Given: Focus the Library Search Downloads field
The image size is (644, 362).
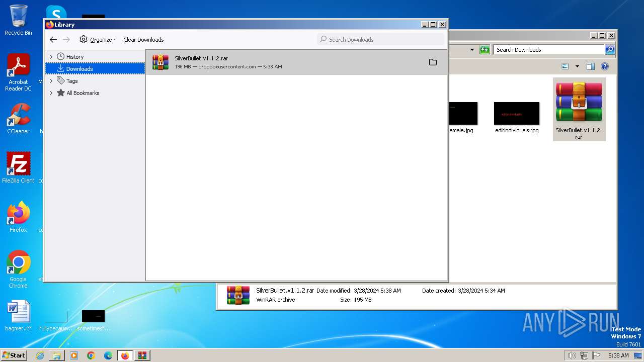Looking at the screenshot, I should click(x=380, y=39).
